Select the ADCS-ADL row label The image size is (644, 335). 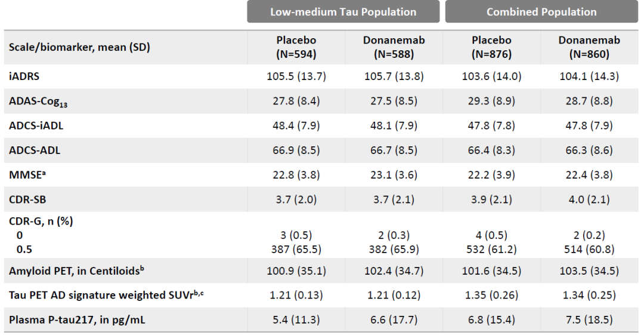[34, 150]
